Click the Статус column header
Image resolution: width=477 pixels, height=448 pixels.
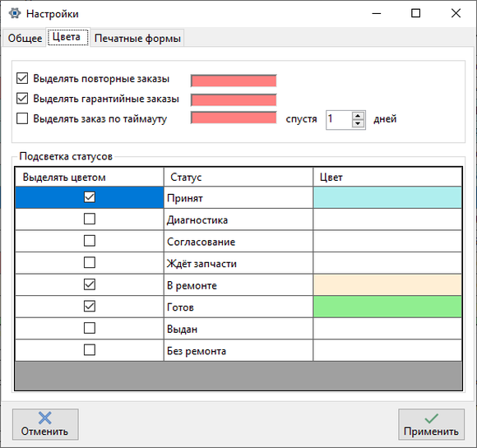click(x=238, y=177)
